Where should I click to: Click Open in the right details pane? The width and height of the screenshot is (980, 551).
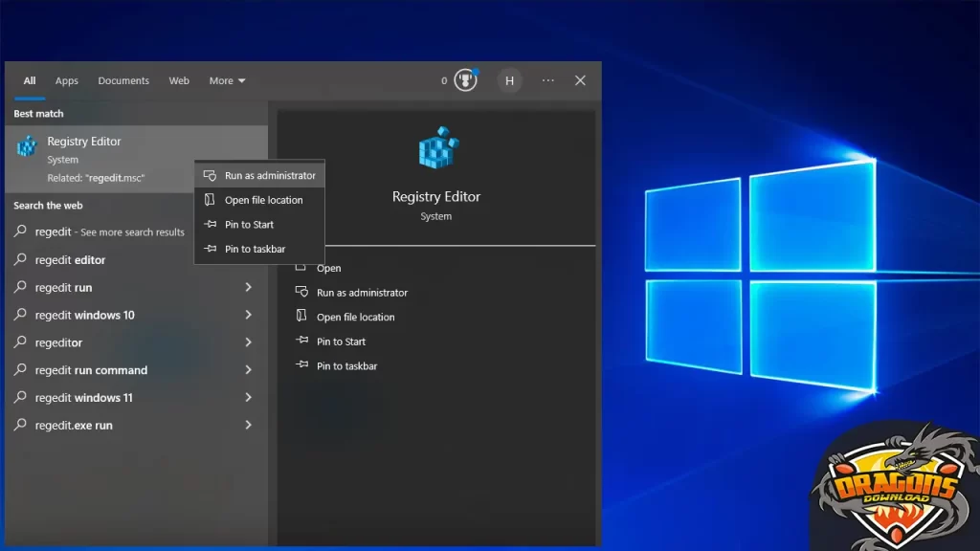pyautogui.click(x=329, y=269)
